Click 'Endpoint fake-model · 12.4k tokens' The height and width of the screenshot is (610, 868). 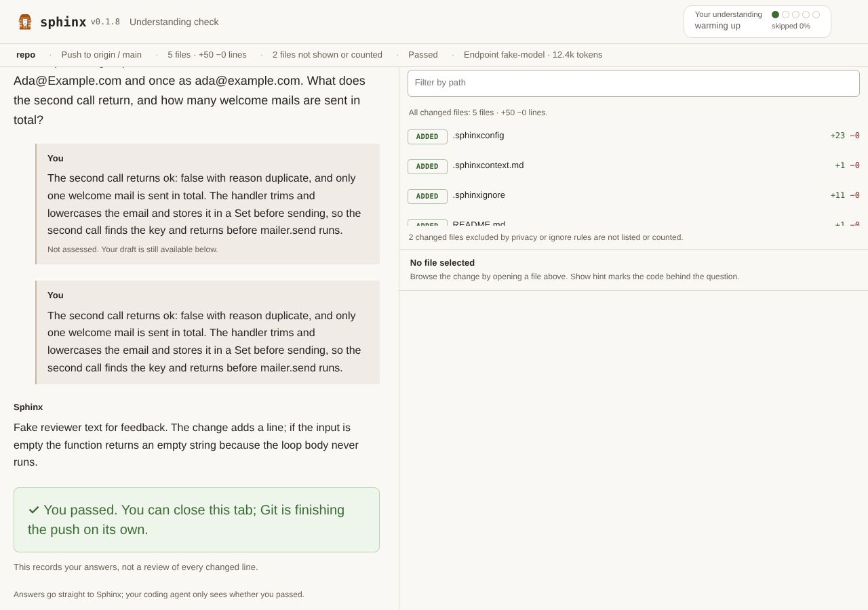point(533,55)
